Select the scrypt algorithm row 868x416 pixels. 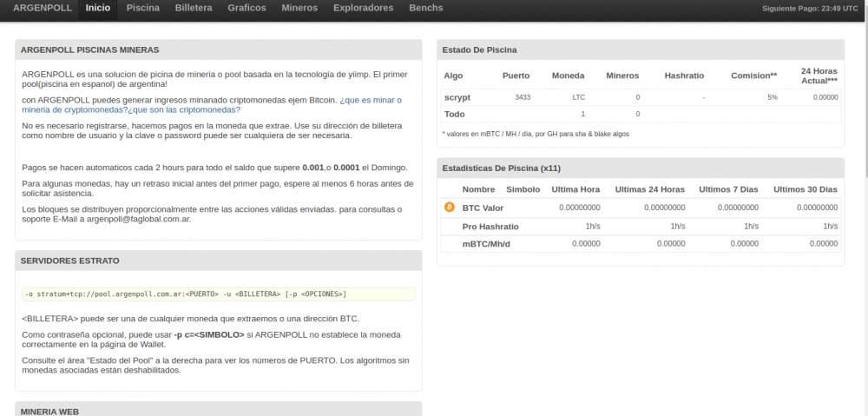click(457, 97)
